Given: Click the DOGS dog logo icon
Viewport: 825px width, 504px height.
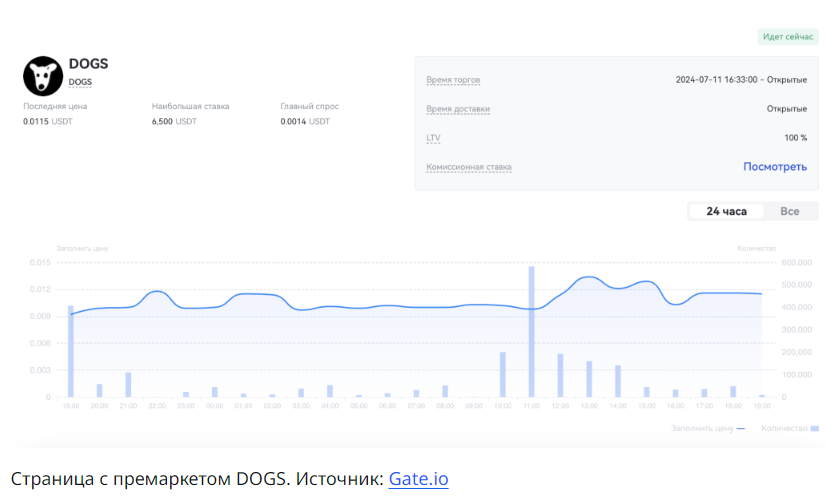Looking at the screenshot, I should [43, 76].
